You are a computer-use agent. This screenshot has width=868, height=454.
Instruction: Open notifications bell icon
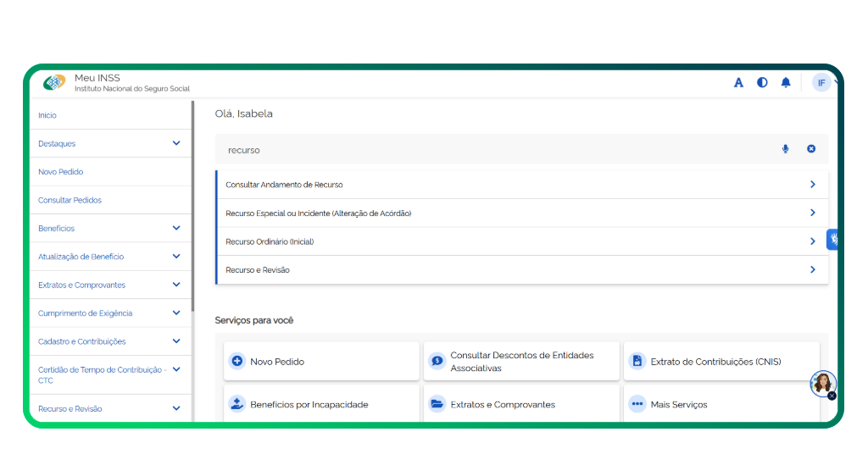coord(786,82)
